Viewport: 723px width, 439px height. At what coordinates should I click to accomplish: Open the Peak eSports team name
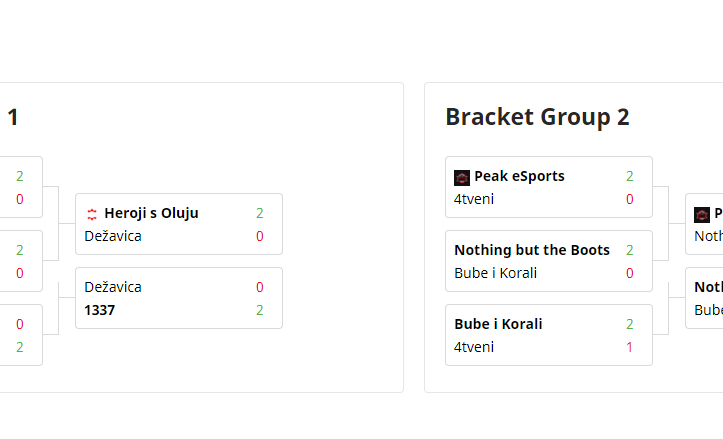(519, 176)
